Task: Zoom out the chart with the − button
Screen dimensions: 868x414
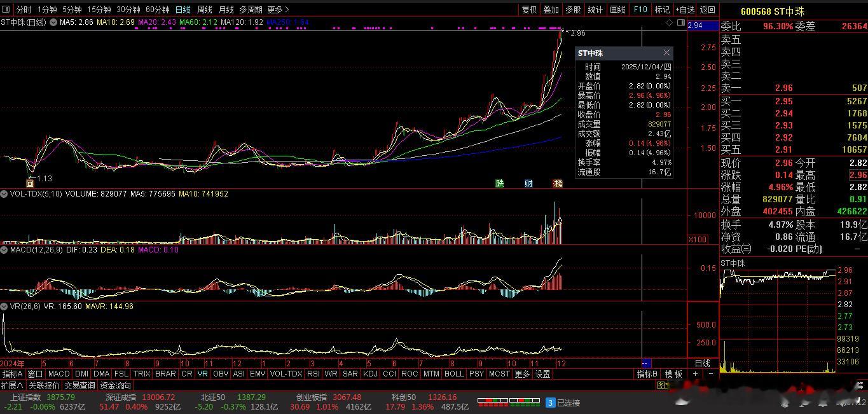Action: 710,374
